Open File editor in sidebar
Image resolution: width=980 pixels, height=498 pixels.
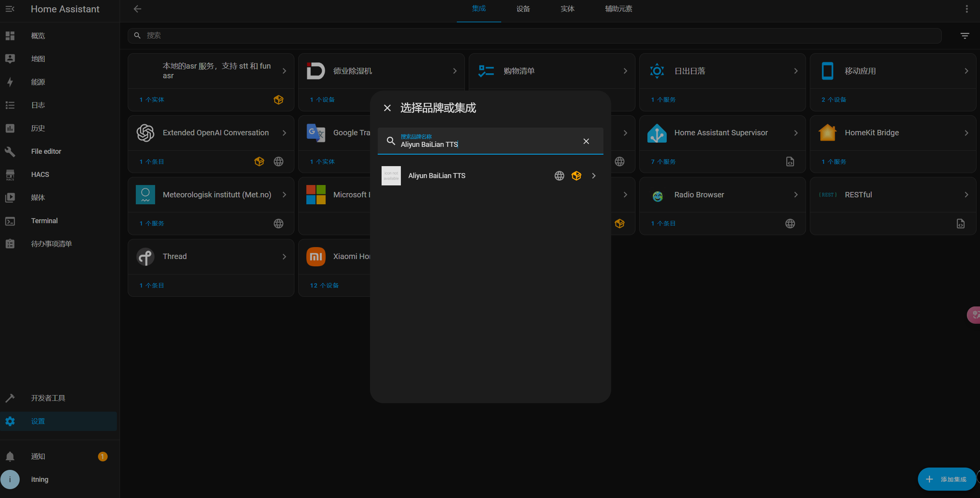point(58,151)
